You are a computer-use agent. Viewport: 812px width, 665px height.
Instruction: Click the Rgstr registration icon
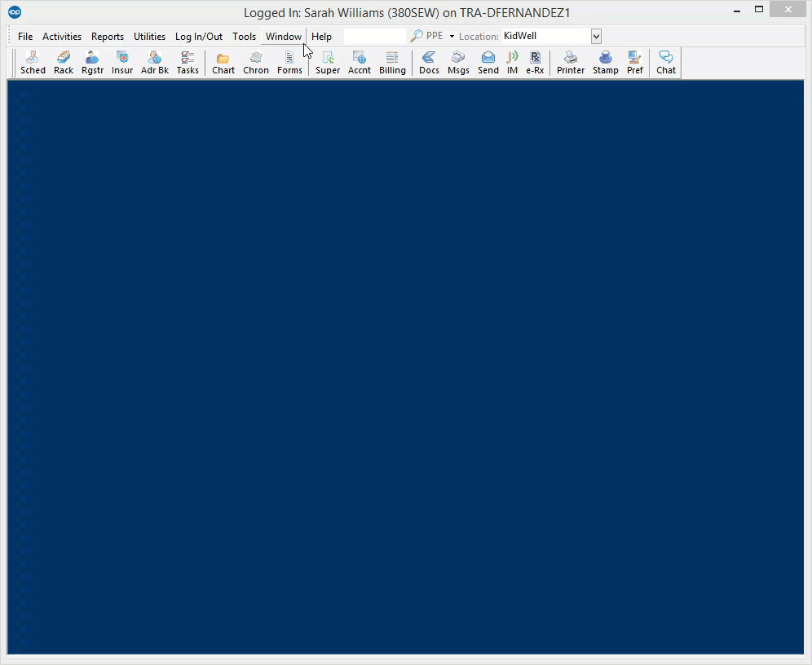point(92,63)
